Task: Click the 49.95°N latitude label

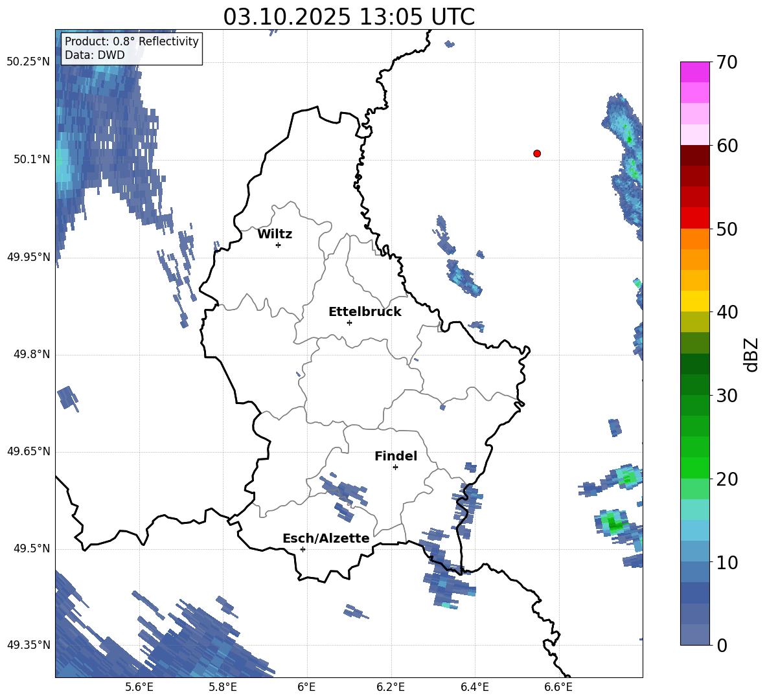Action: coord(29,257)
